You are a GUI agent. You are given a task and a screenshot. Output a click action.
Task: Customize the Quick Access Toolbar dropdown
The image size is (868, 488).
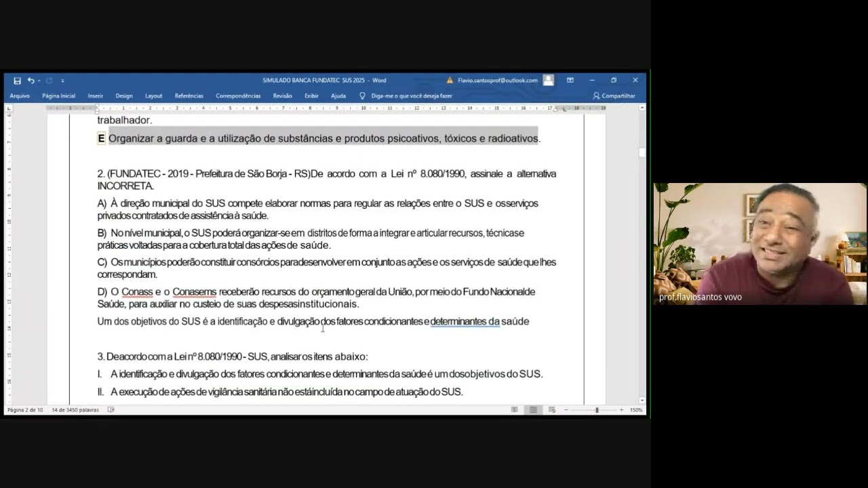pos(62,81)
